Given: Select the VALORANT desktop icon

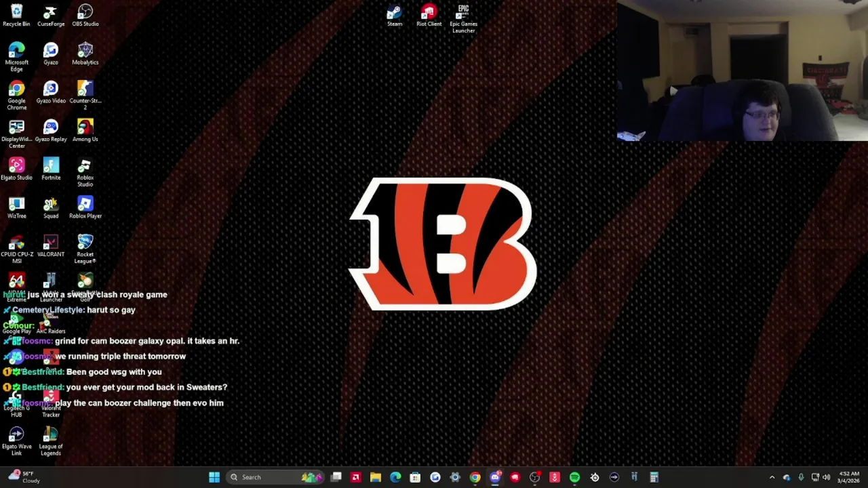Looking at the screenshot, I should click(x=51, y=247).
